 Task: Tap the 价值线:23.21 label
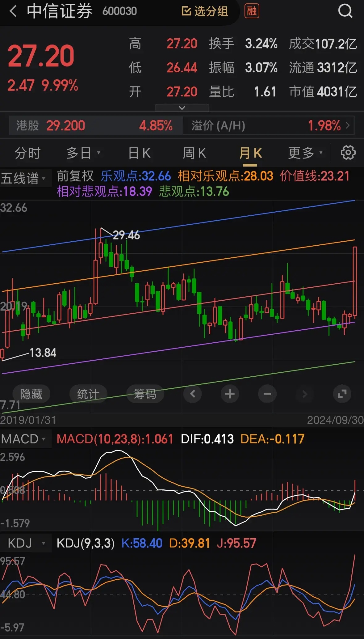click(315, 176)
